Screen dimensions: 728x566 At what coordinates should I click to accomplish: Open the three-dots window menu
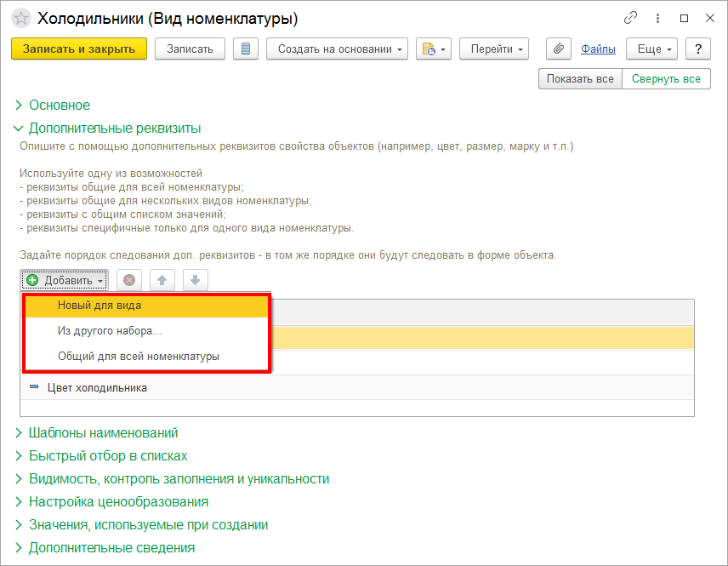point(657,18)
